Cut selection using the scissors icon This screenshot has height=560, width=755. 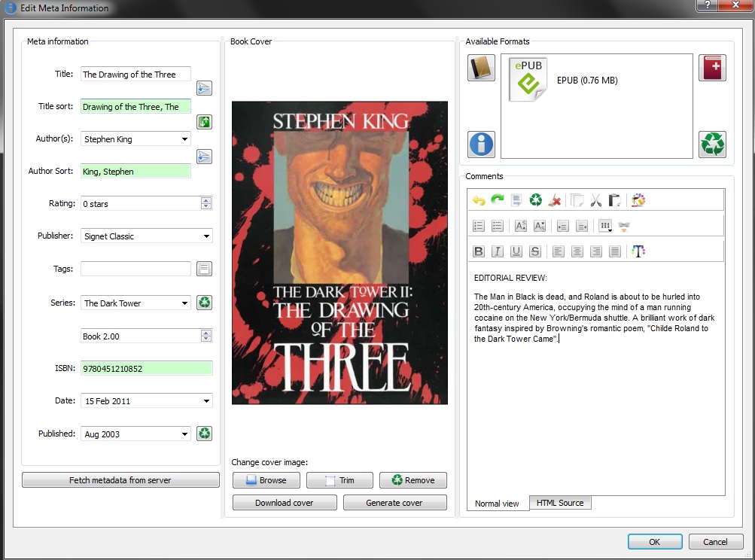click(596, 200)
